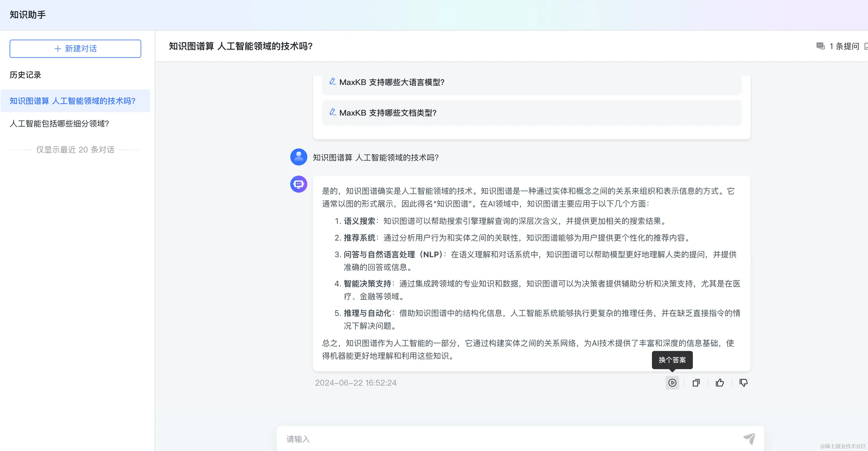Click the blue user avatar icon
Image resolution: width=868 pixels, height=451 pixels.
pos(299,157)
